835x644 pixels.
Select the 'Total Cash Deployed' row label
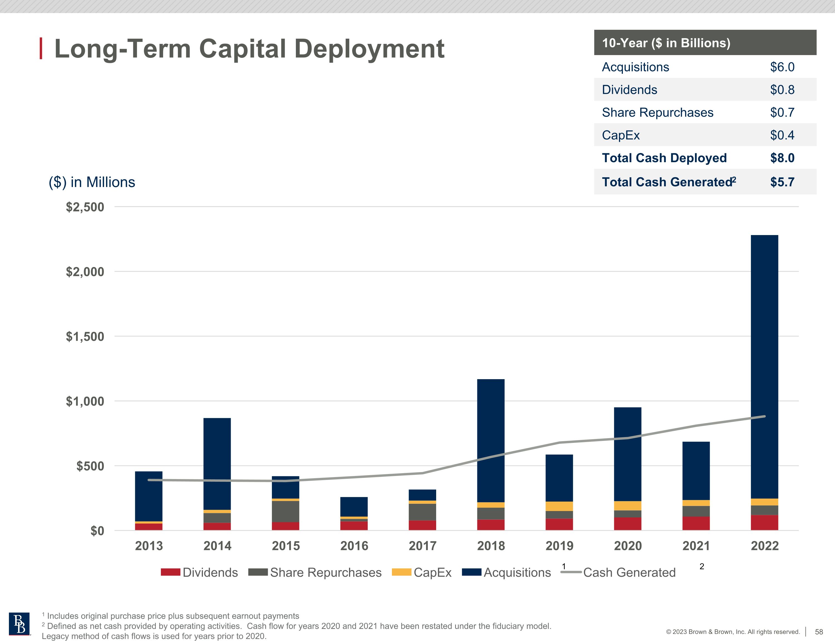(x=664, y=158)
